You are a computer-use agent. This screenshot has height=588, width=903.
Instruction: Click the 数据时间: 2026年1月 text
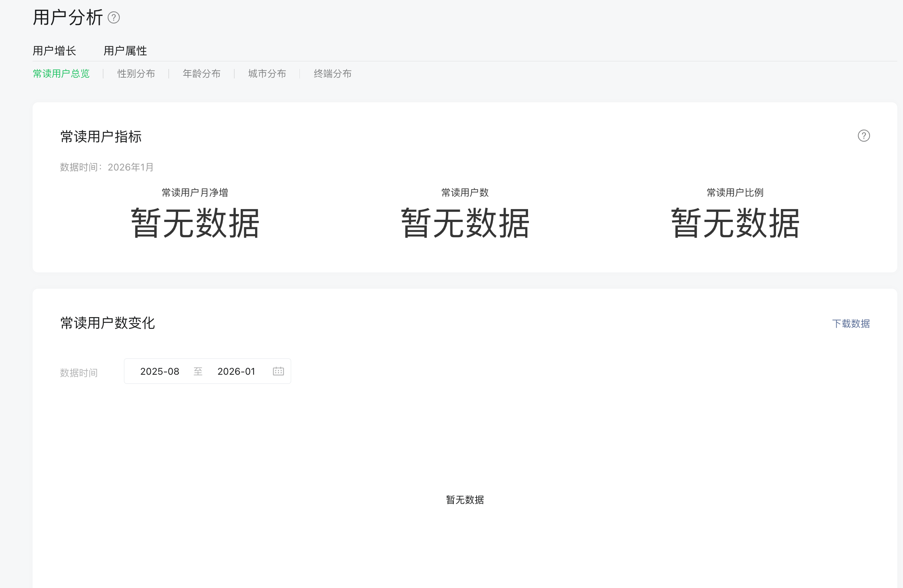[x=107, y=167]
